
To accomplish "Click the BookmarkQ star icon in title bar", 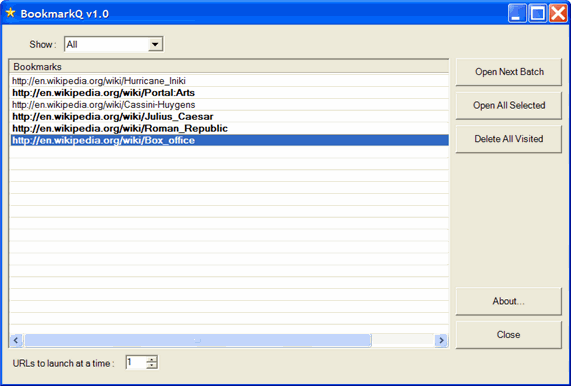I will coord(11,13).
